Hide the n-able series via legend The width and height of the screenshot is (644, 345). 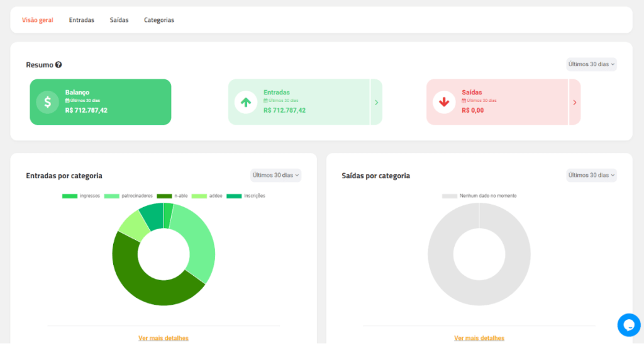click(172, 196)
